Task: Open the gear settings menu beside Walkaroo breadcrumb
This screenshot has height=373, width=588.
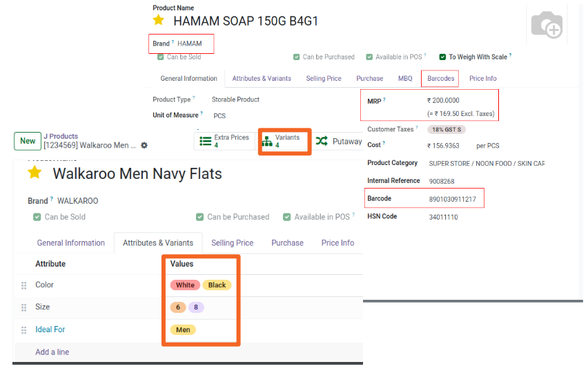Action: 144,145
